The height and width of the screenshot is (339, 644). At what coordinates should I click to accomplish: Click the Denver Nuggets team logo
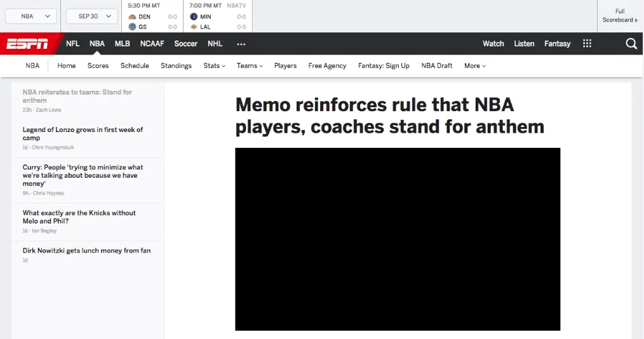click(132, 17)
